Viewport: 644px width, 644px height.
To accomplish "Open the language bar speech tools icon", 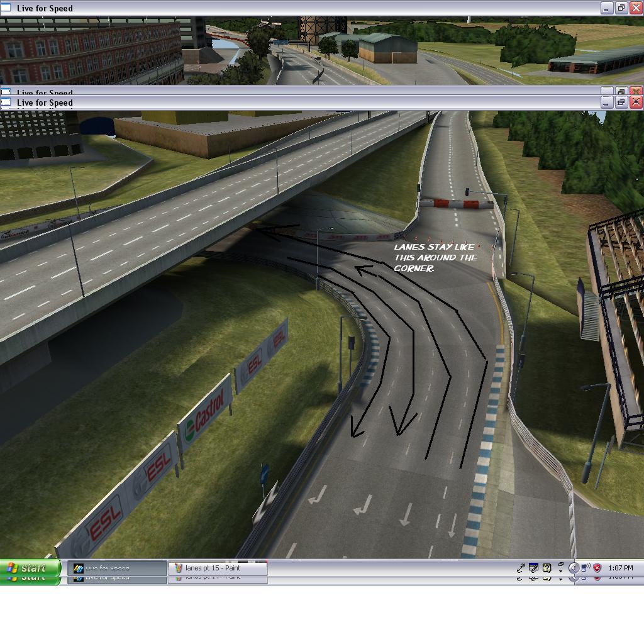I will tap(533, 568).
